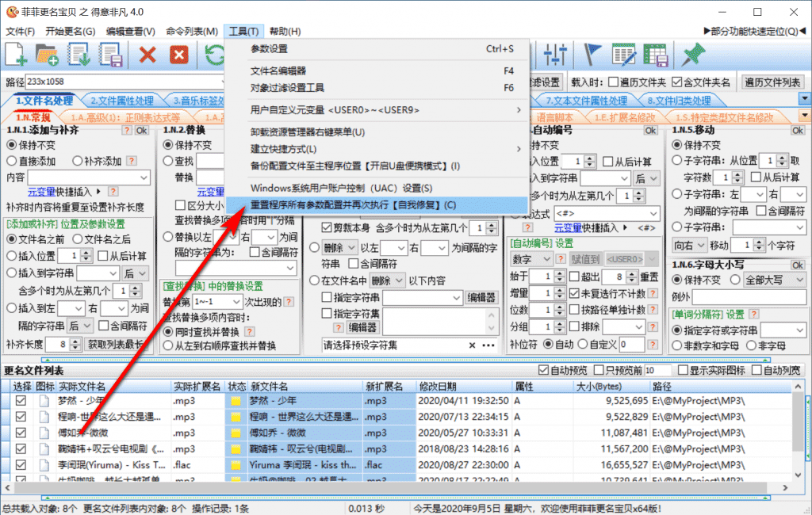Screen dimensions: 812x515
Task: Click the green refresh arrow icon
Action: coord(214,55)
